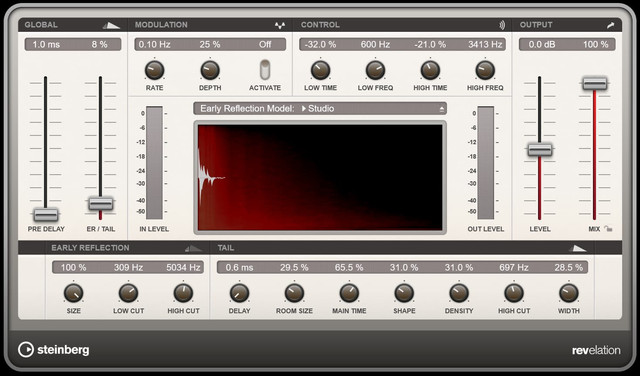Image resolution: width=640 pixels, height=376 pixels.
Task: Click the Tail High Cut knob
Action: tap(514, 293)
